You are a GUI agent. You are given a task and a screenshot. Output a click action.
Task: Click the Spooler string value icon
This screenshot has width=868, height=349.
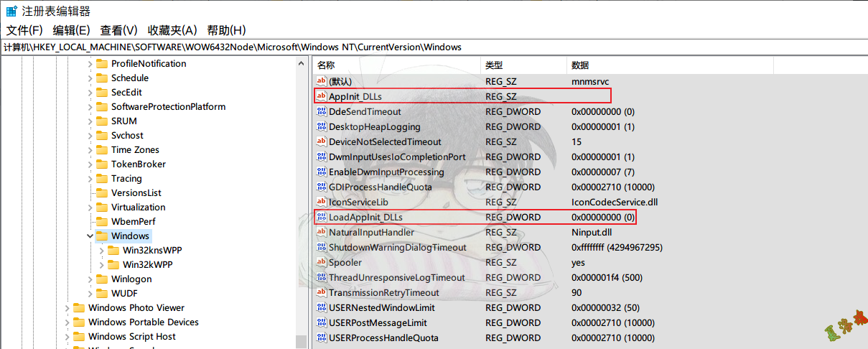[x=322, y=262]
